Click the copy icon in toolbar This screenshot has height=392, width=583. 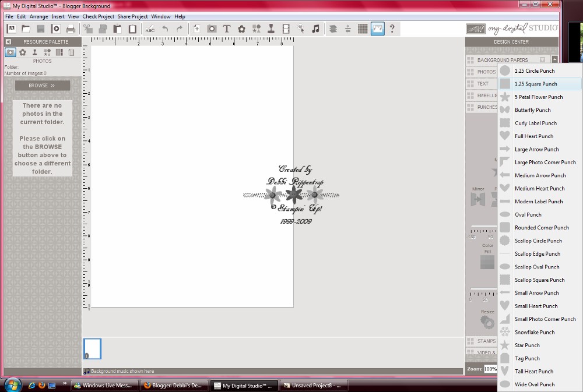[x=103, y=29]
